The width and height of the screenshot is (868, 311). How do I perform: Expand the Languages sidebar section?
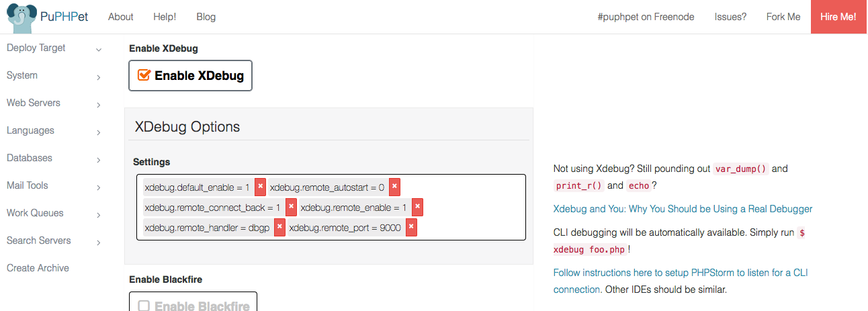(x=99, y=132)
